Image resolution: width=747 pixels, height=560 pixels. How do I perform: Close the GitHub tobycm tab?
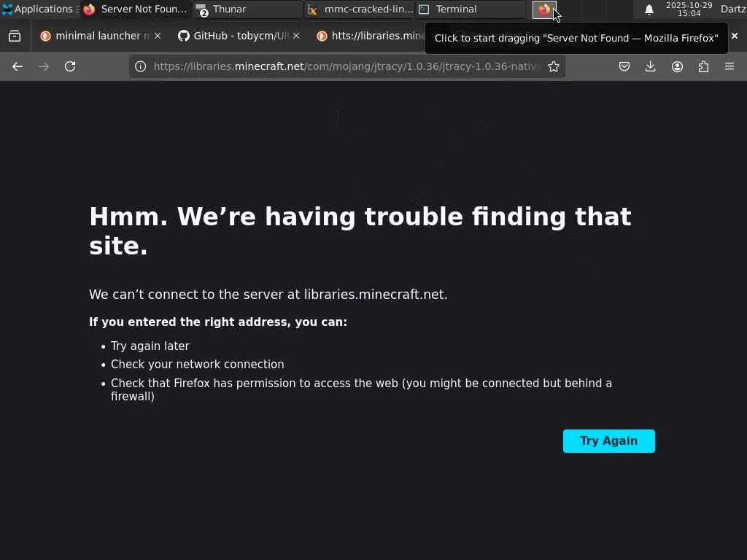pyautogui.click(x=296, y=36)
